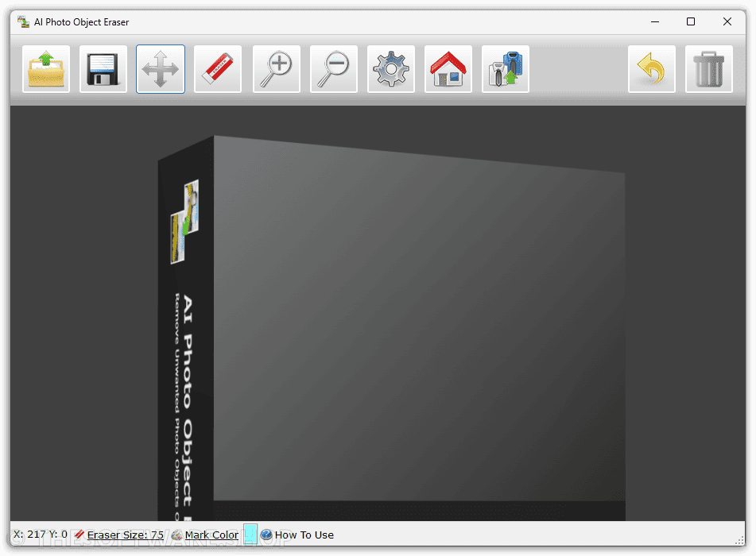Open the home page with the red house icon
Viewport: 756px width, 556px height.
448,69
